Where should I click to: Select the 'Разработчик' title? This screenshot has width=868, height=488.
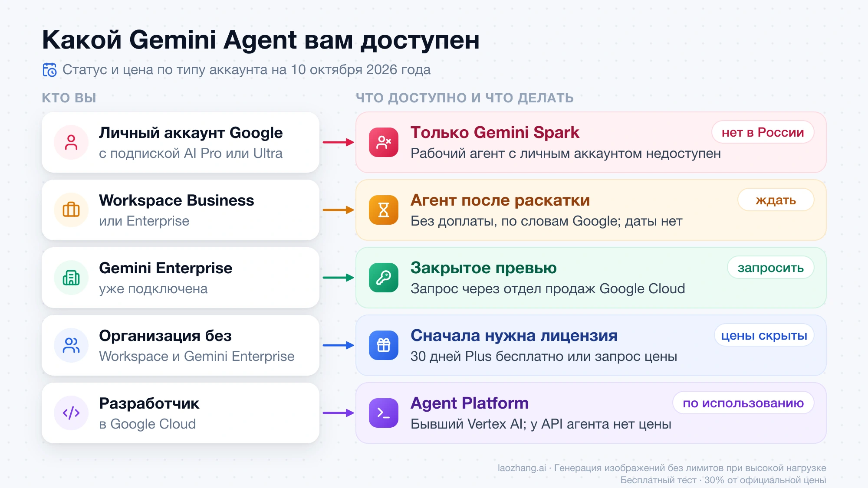(149, 403)
